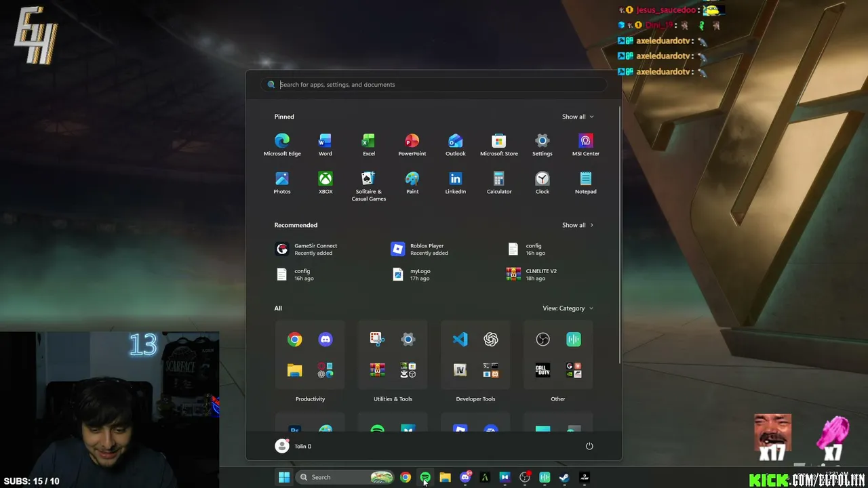Viewport: 868px width, 488px height.
Task: Open Solitaire & Casual Games
Action: click(x=369, y=186)
